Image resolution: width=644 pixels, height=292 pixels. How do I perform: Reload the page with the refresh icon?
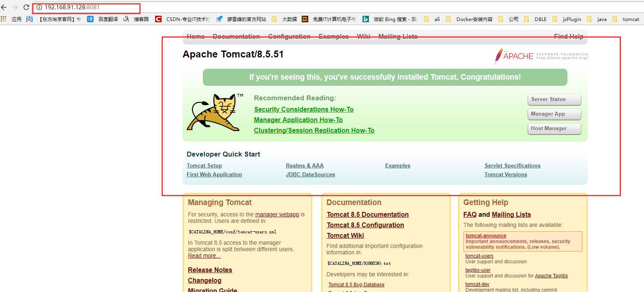point(26,7)
